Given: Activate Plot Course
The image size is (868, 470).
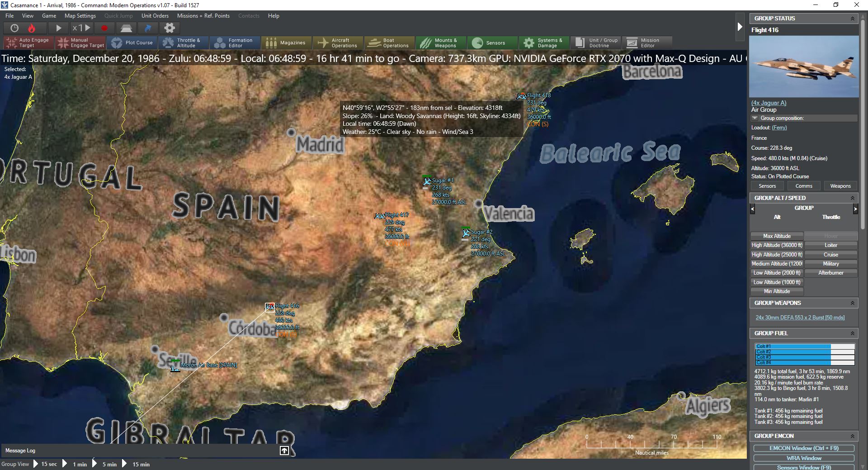Looking at the screenshot, I should tap(132, 43).
